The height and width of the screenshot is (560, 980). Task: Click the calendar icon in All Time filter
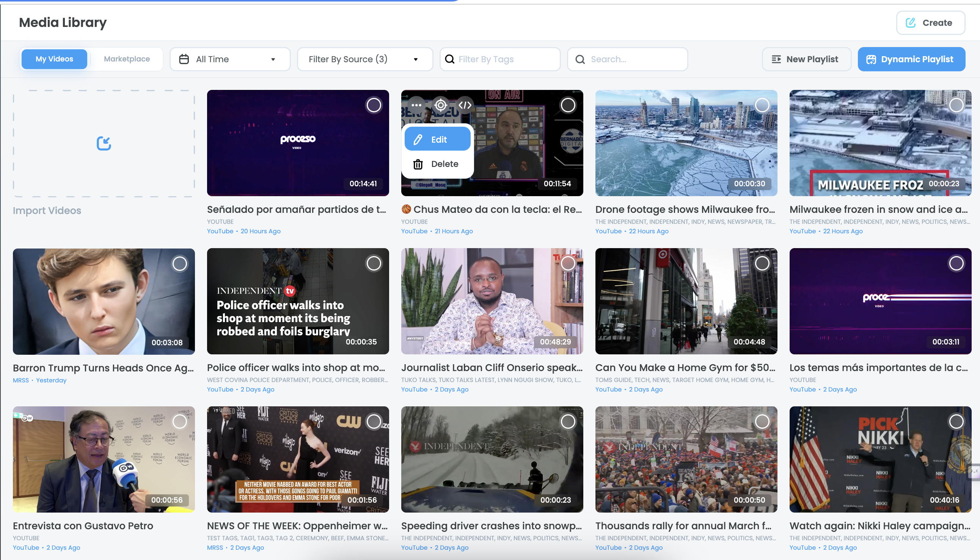pyautogui.click(x=184, y=59)
